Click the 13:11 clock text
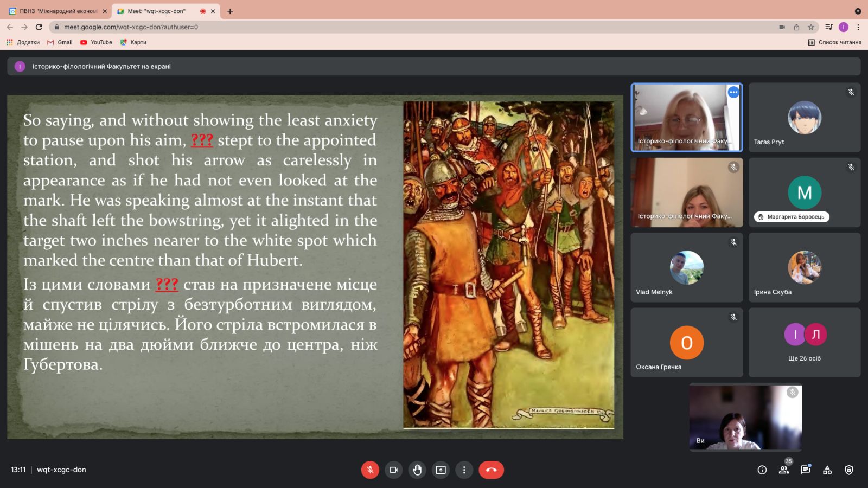 18,470
